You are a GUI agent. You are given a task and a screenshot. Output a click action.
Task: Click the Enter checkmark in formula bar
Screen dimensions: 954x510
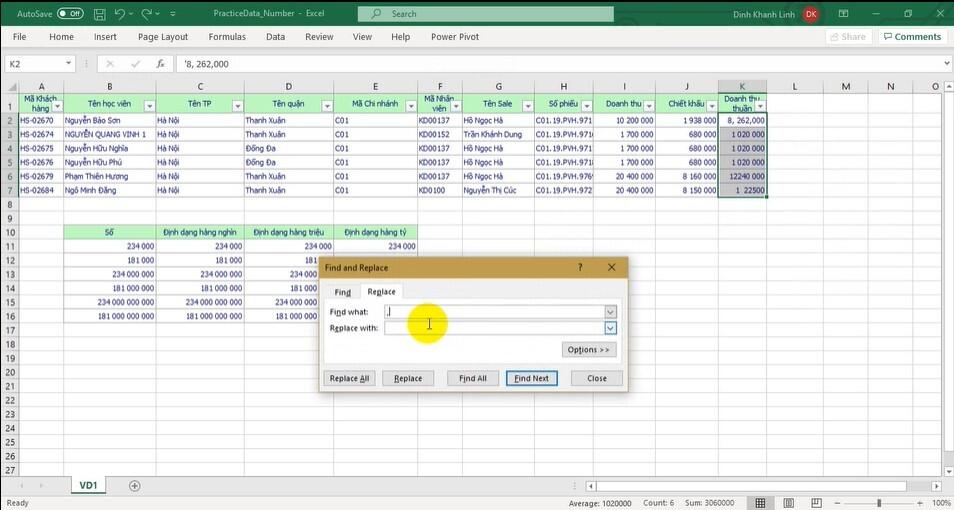pos(135,63)
